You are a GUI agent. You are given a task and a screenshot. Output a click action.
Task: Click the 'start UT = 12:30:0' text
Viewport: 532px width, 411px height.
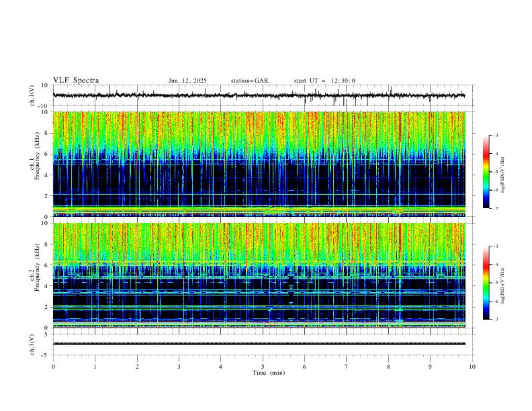324,81
